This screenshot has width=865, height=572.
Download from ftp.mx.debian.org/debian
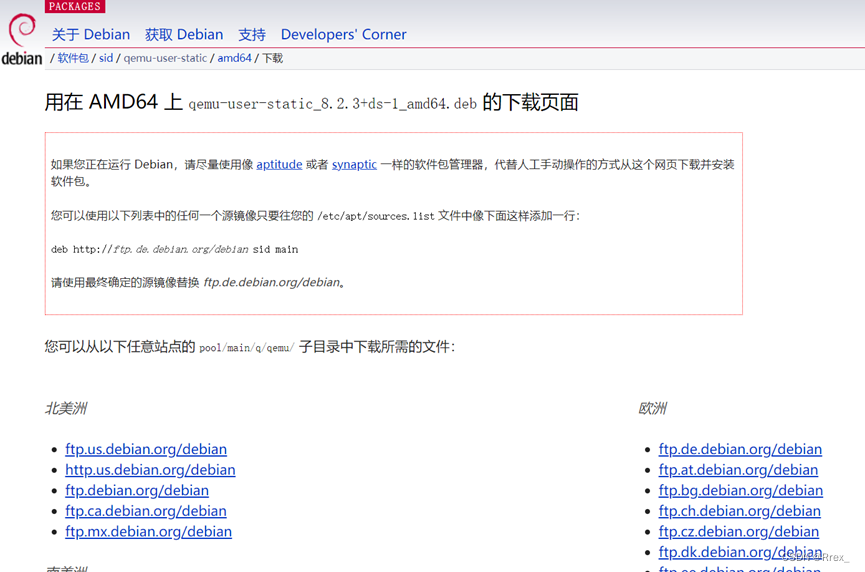148,532
